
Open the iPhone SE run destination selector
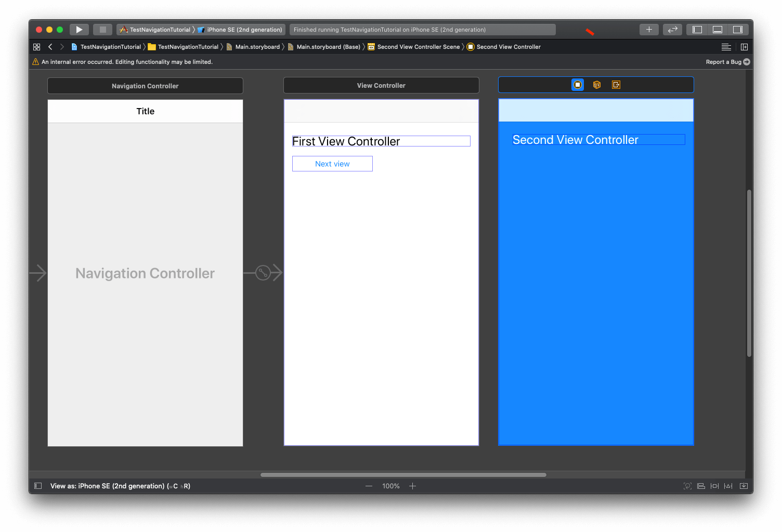click(241, 29)
